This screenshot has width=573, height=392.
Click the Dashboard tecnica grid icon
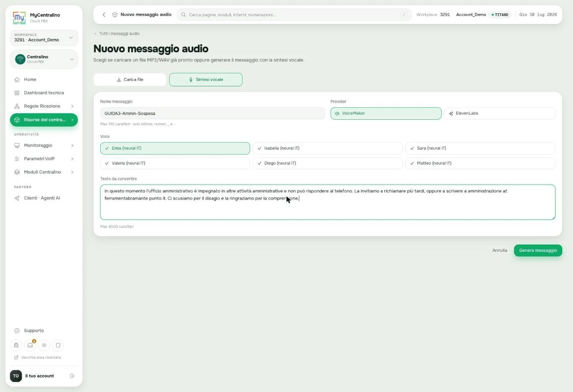point(17,93)
